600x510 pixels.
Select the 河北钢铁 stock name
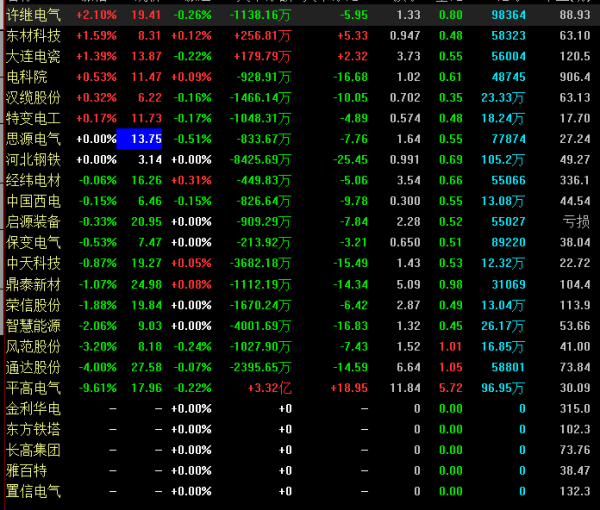point(33,160)
